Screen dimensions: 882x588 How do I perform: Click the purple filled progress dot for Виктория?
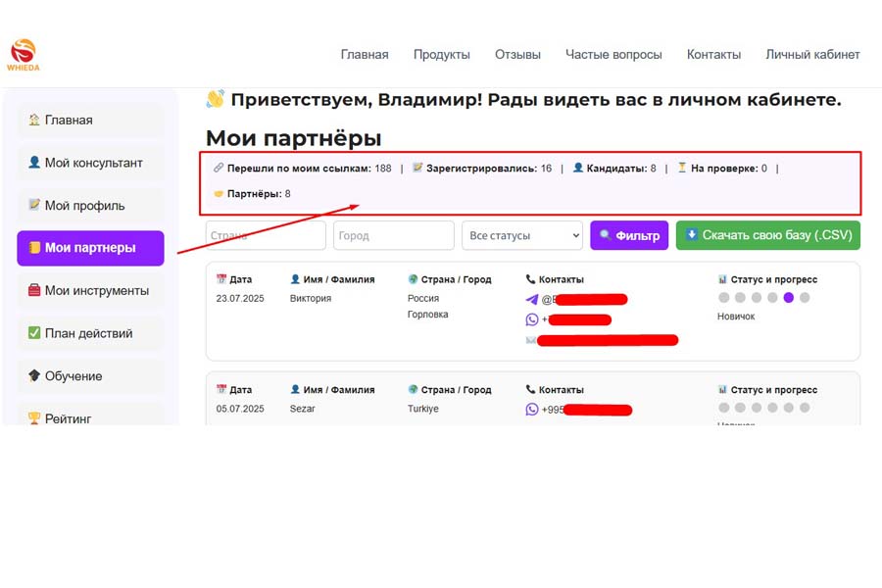tap(788, 297)
